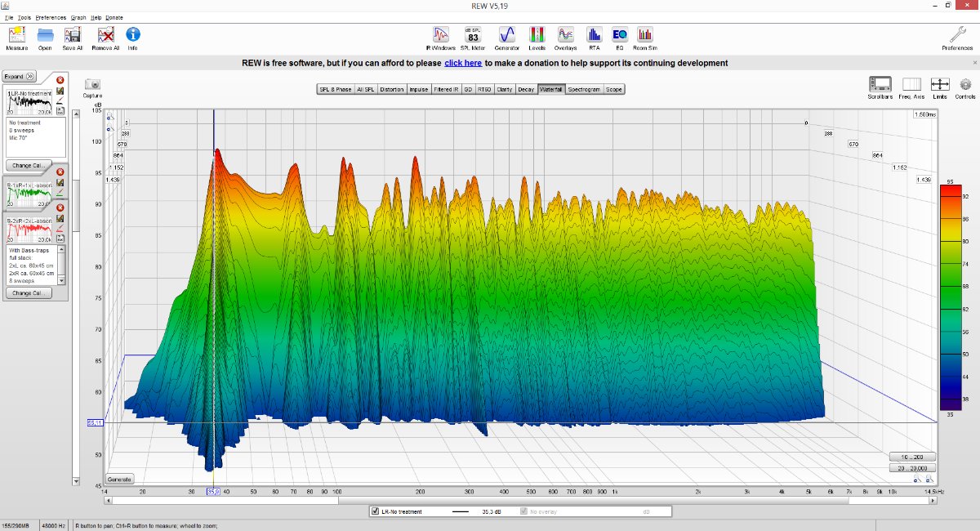Toggle the Scrollbars button
Screen dimensions: 980x531
coord(880,85)
